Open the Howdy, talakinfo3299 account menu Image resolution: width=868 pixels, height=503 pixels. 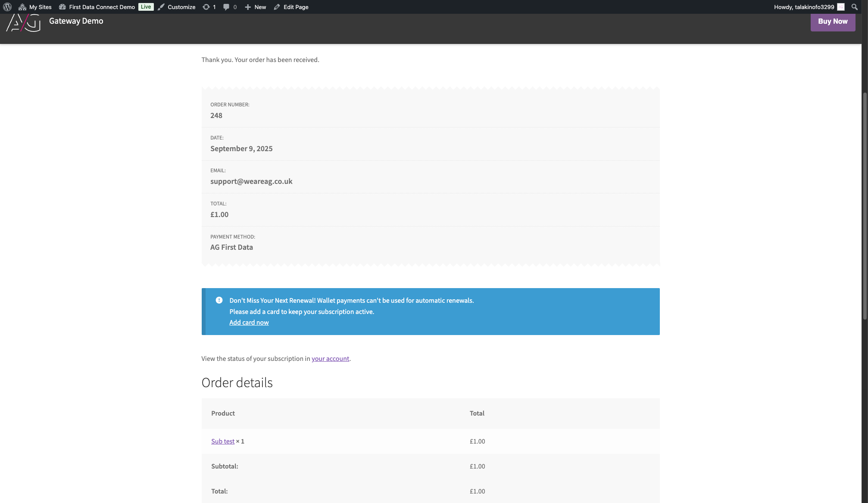[x=803, y=7]
